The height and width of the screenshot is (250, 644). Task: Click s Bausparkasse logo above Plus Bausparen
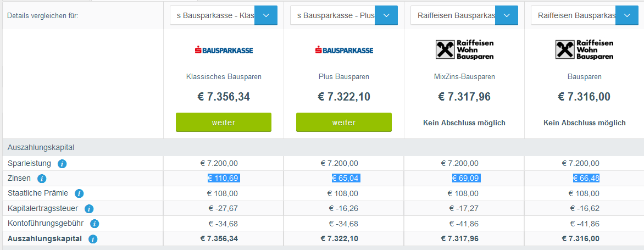(344, 50)
